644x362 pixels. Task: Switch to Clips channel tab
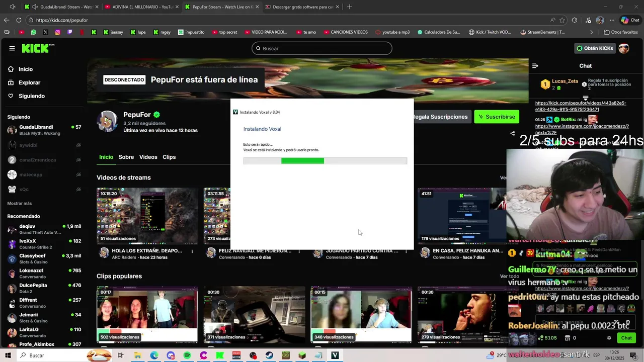(169, 157)
